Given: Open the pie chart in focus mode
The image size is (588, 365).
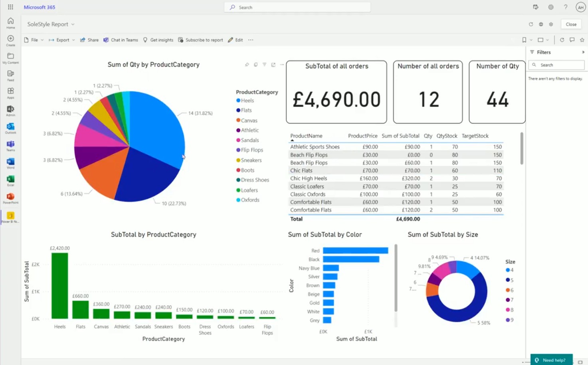Looking at the screenshot, I should coord(273,64).
